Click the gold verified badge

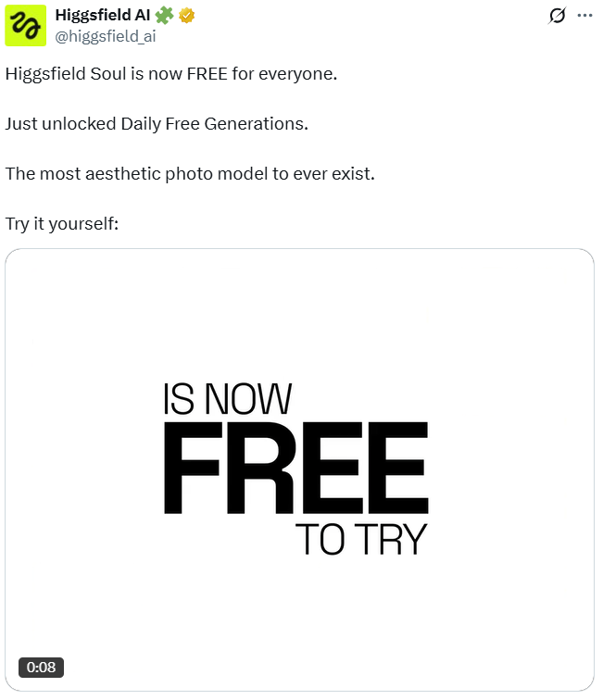pyautogui.click(x=187, y=16)
